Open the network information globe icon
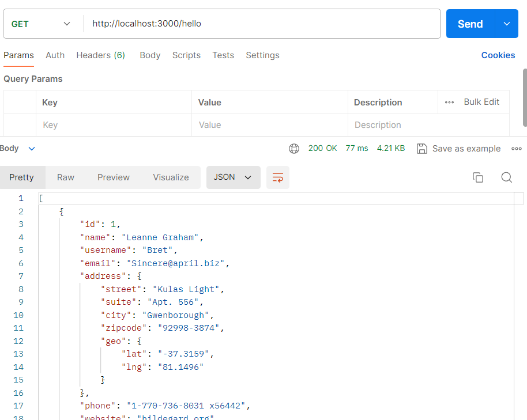Screen dimensions: 527x420 click(x=294, y=148)
